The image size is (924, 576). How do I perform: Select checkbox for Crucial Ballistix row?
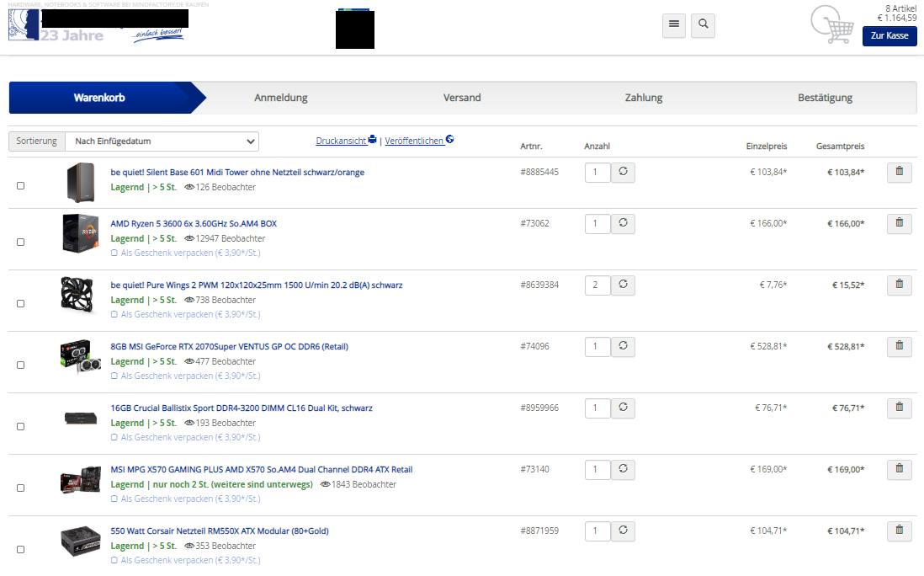pyautogui.click(x=21, y=426)
